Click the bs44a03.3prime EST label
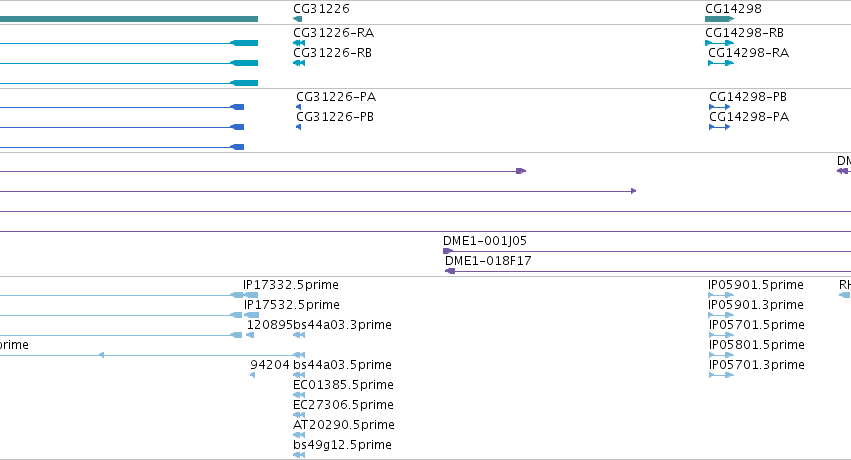 point(342,325)
